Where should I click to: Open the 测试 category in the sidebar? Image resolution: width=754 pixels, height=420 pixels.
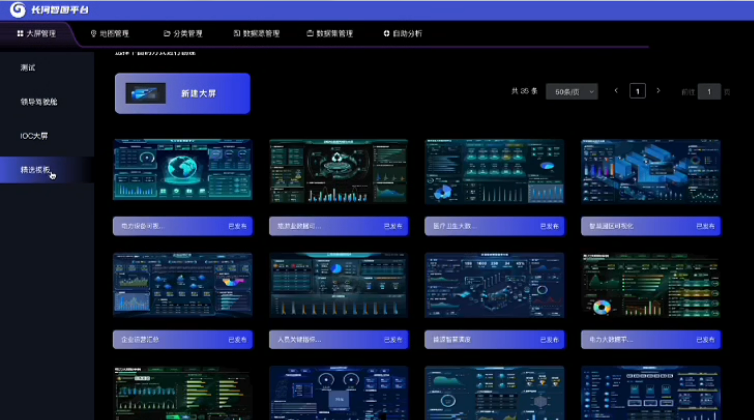(28, 67)
